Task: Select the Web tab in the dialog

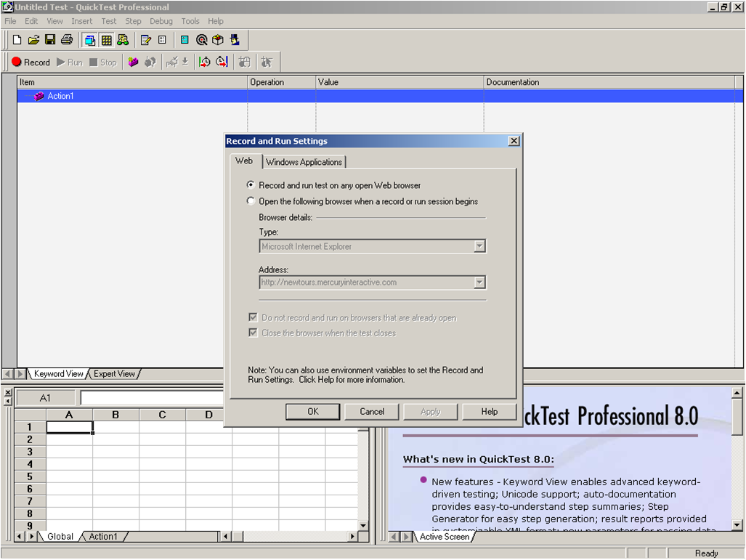Action: click(x=244, y=161)
